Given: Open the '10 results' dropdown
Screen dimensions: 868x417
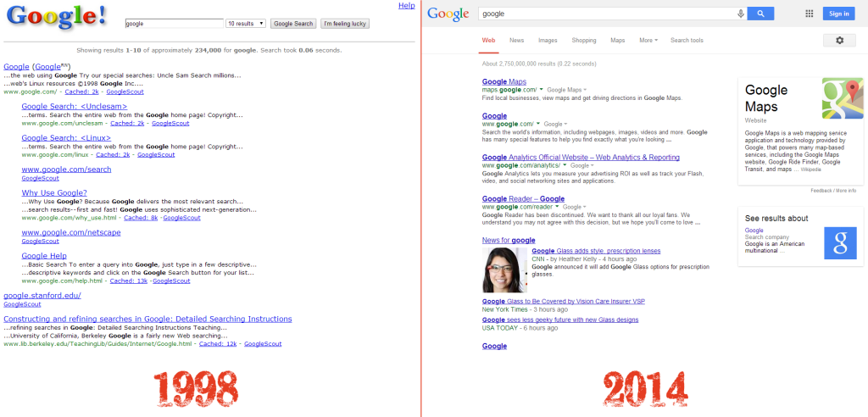Looking at the screenshot, I should (246, 24).
